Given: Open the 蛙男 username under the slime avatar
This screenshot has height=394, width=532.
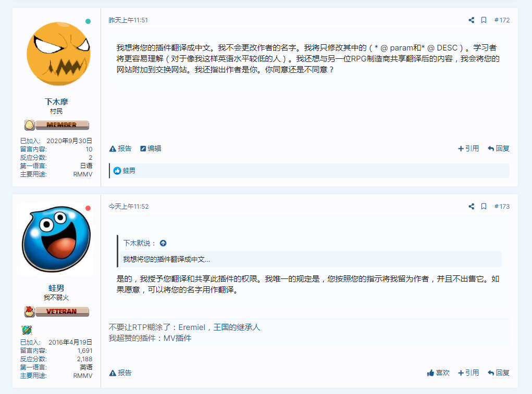Looking at the screenshot, I should [x=56, y=288].
